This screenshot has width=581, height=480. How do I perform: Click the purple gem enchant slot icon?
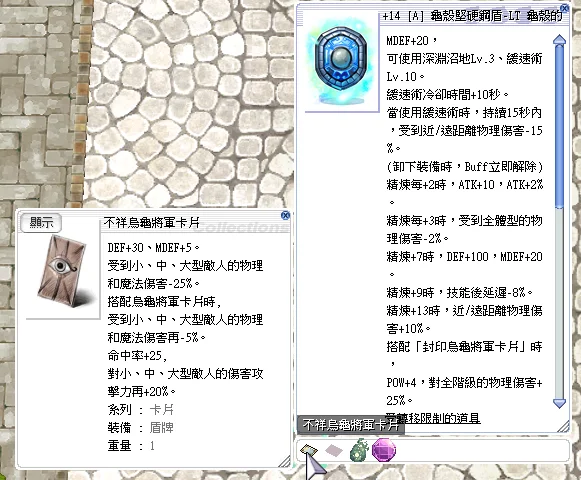point(384,450)
